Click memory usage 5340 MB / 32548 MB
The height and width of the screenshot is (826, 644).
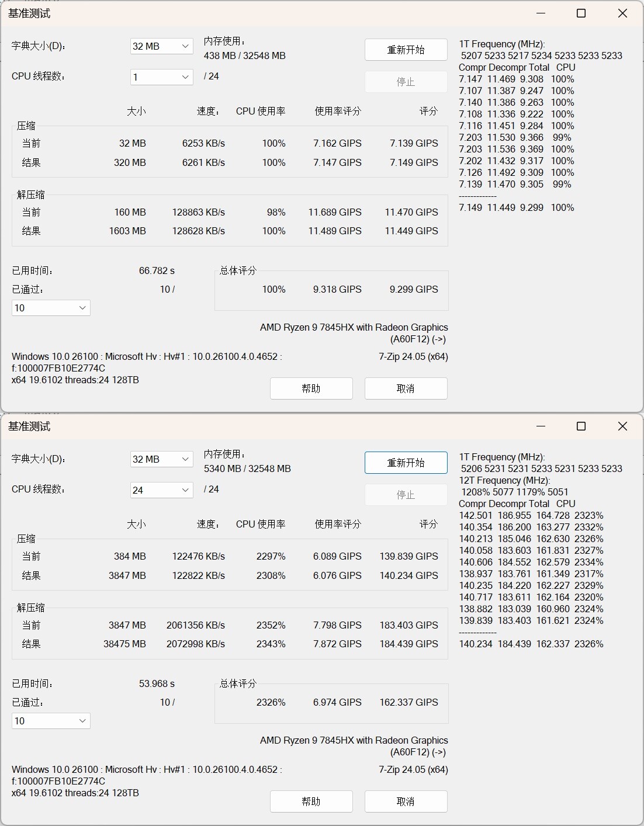(x=247, y=468)
